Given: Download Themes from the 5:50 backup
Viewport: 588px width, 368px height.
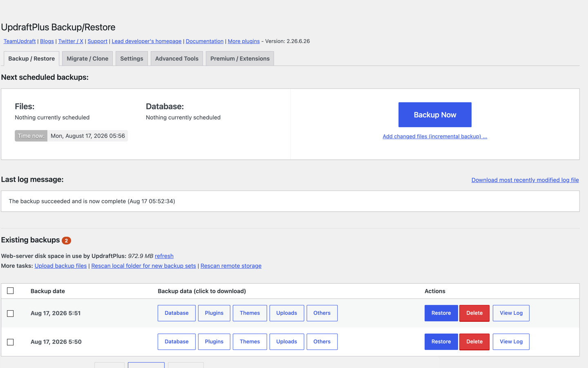Looking at the screenshot, I should point(250,342).
